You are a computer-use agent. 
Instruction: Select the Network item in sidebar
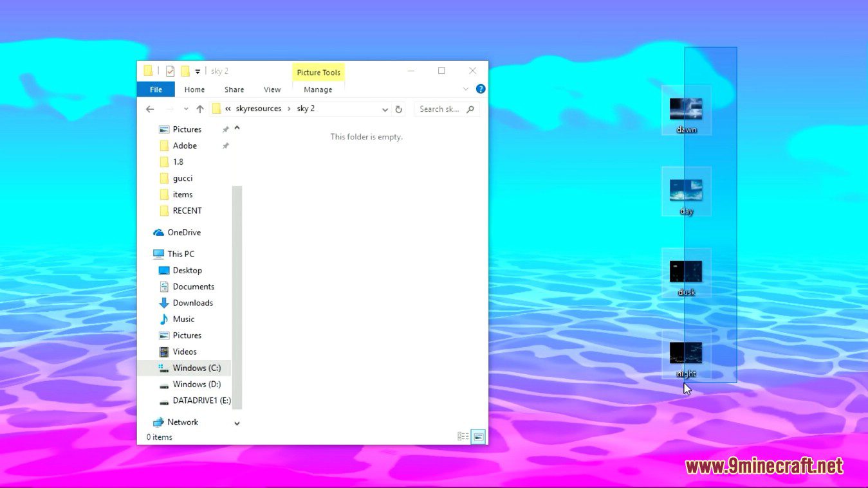point(182,422)
